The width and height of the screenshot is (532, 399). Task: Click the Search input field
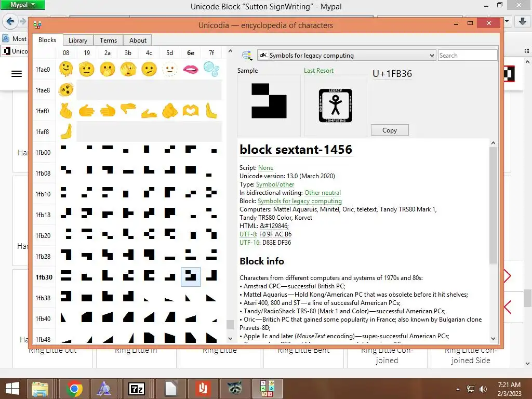click(x=467, y=55)
